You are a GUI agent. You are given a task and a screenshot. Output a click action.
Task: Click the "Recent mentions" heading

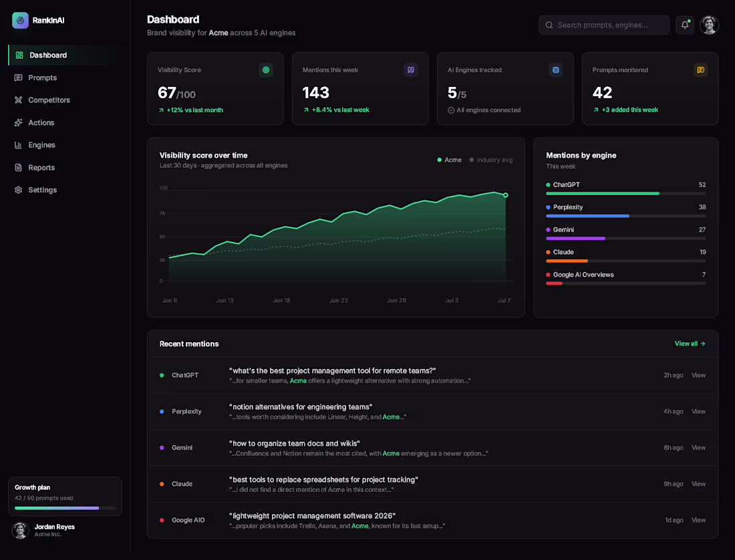(x=189, y=343)
